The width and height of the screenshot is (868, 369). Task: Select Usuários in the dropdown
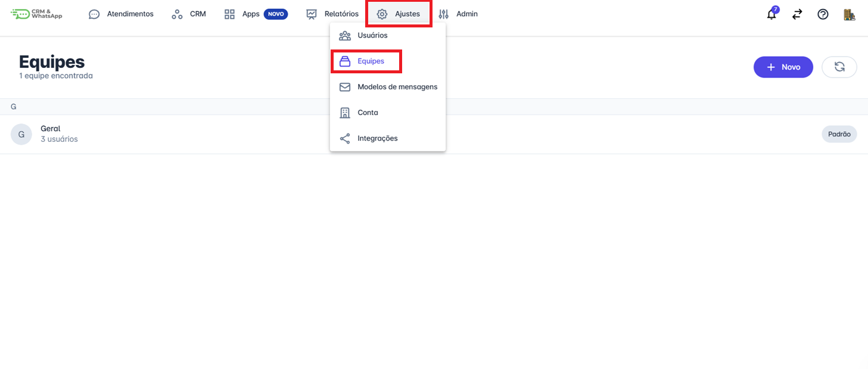click(x=372, y=35)
